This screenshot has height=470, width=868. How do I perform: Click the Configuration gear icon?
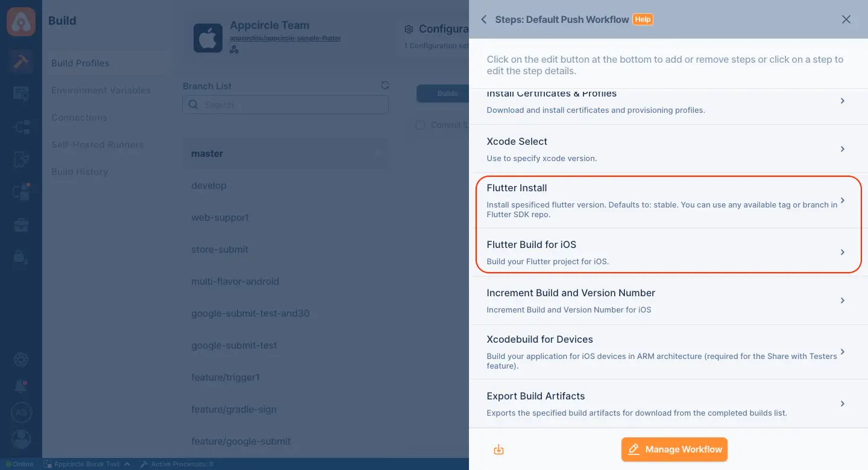(x=409, y=30)
